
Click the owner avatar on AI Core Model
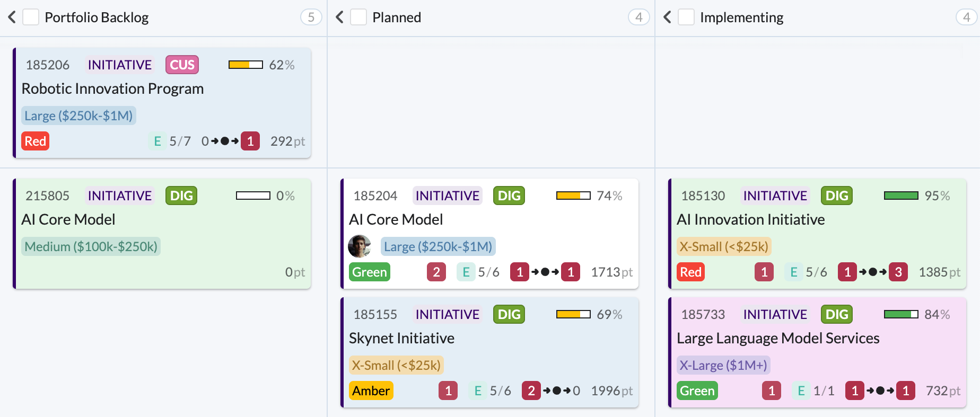(360, 246)
